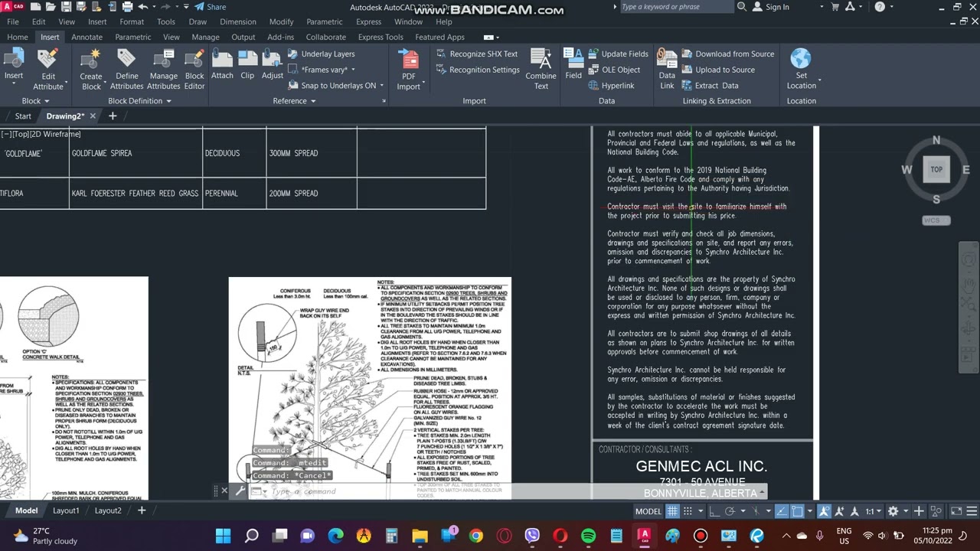Open Recognition Settings
Screen dimensions: 980x551
click(x=477, y=70)
